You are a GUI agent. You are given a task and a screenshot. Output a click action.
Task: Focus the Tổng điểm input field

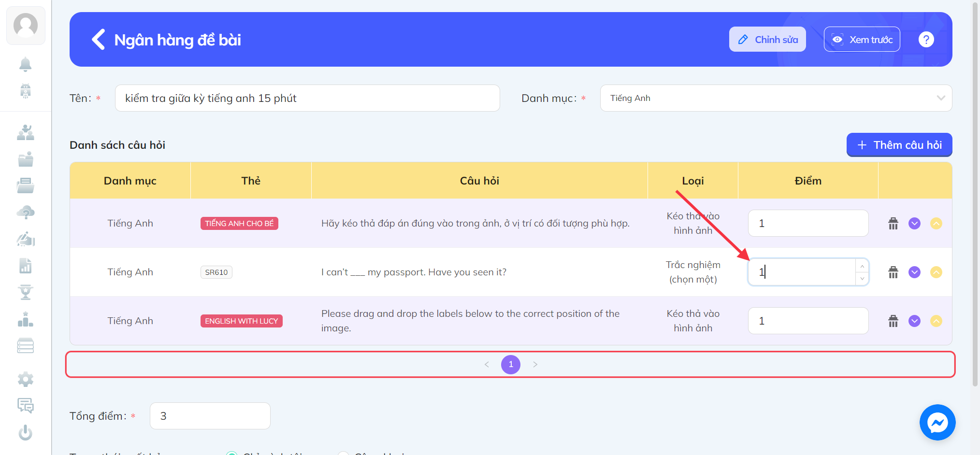point(210,416)
